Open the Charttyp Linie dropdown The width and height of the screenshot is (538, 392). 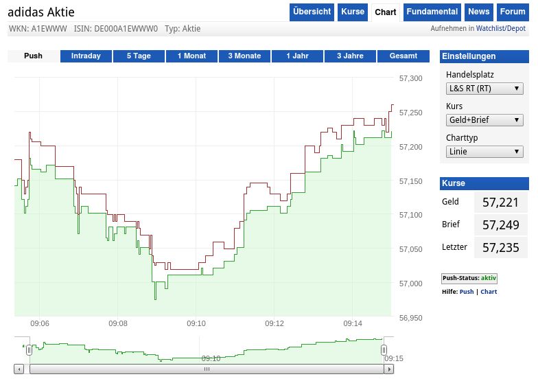coord(484,152)
